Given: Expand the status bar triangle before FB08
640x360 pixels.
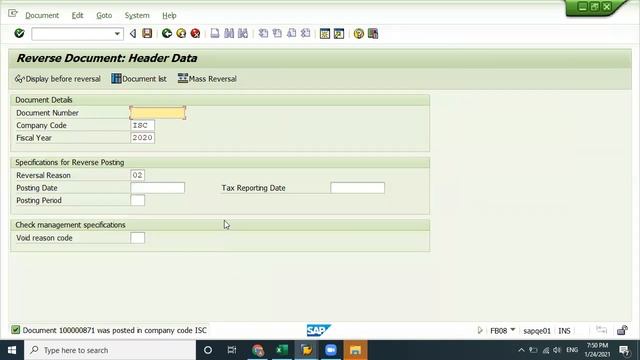Looking at the screenshot, I should point(480,330).
